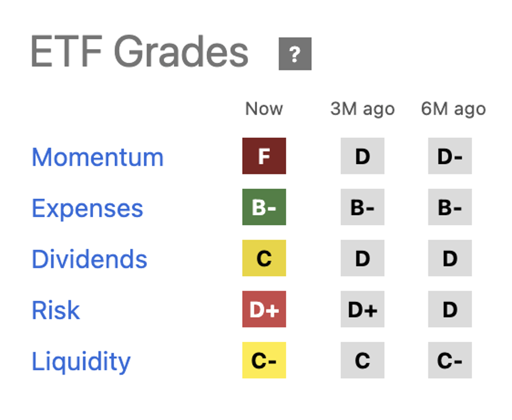Click the current Risk D+ red badge
Viewport: 512px width, 420px height.
(264, 310)
